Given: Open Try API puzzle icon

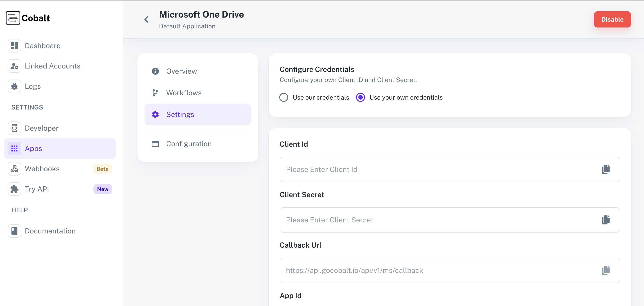Looking at the screenshot, I should (x=14, y=189).
